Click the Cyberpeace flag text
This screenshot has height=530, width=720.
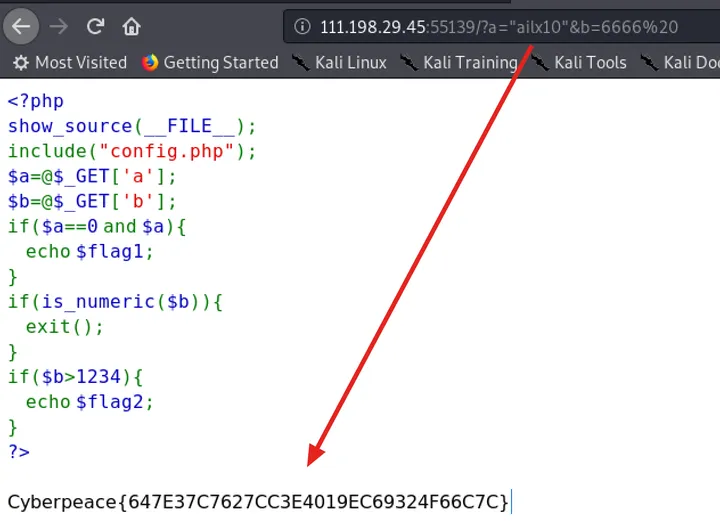tap(259, 502)
